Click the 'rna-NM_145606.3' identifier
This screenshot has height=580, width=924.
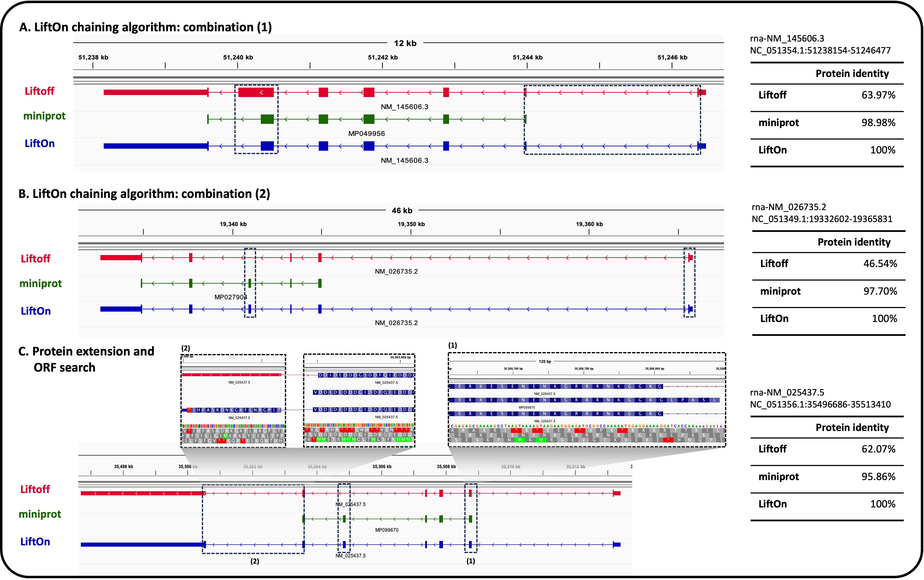tap(787, 39)
